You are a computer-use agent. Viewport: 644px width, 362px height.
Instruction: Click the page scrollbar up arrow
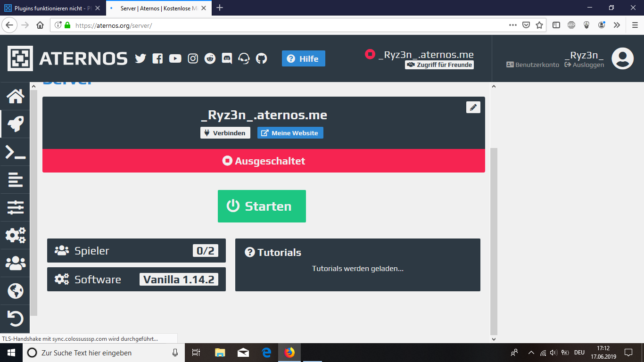(x=494, y=86)
